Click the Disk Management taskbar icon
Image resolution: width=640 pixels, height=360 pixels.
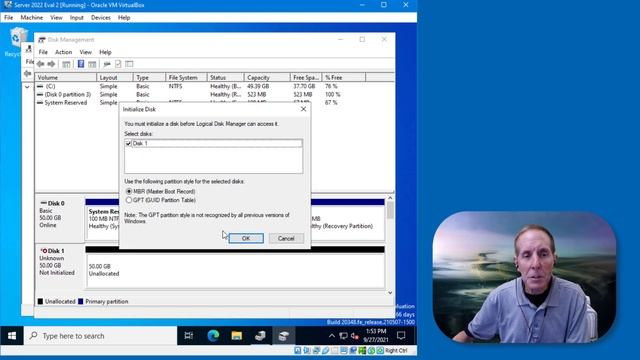[284, 336]
